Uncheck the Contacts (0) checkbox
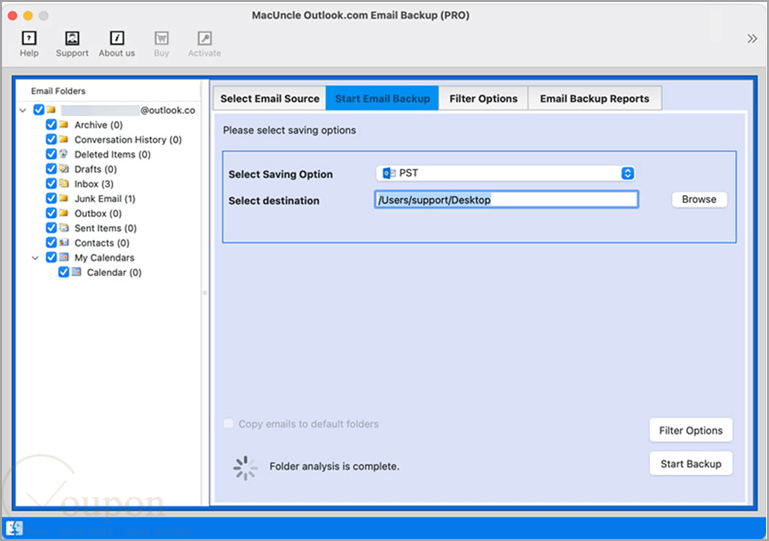Viewport: 769px width, 541px height. [51, 242]
